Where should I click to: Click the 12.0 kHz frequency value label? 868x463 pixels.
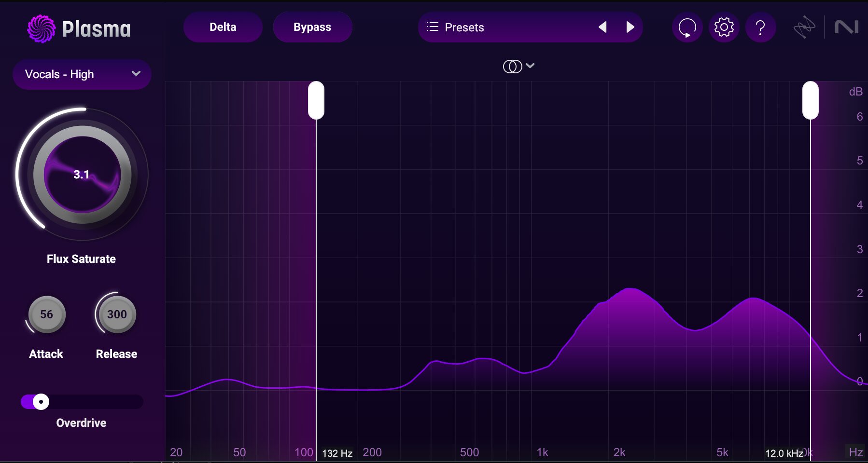click(x=784, y=453)
